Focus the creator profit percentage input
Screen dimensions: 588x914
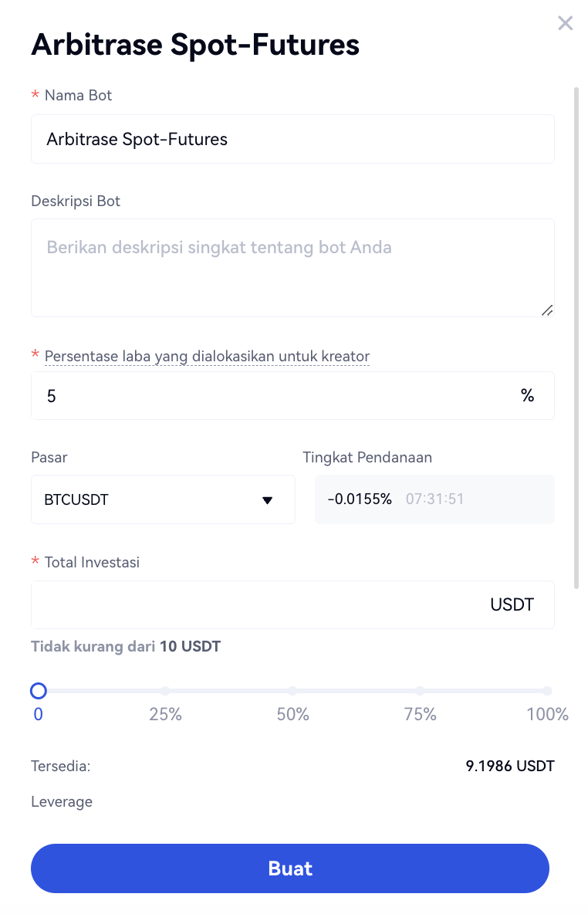[270, 396]
